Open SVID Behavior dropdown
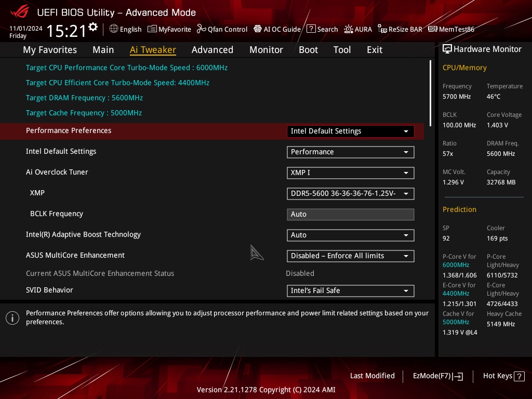This screenshot has width=532, height=399. click(x=351, y=291)
